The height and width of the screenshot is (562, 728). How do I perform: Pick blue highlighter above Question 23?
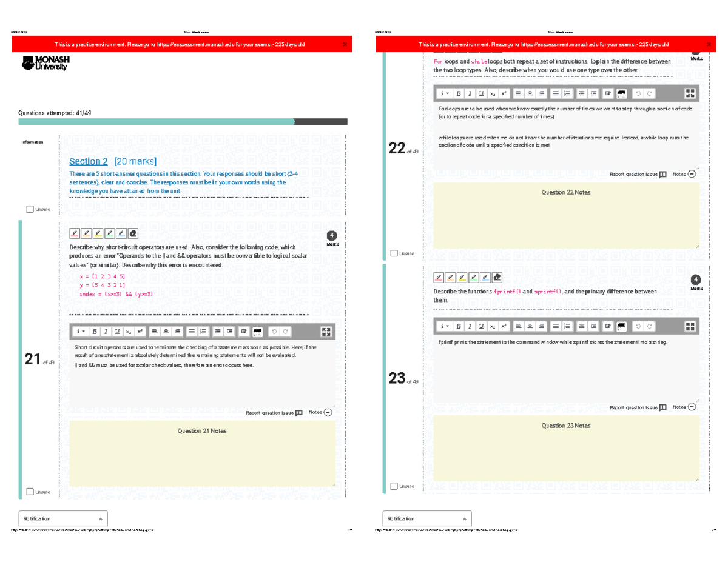485,278
